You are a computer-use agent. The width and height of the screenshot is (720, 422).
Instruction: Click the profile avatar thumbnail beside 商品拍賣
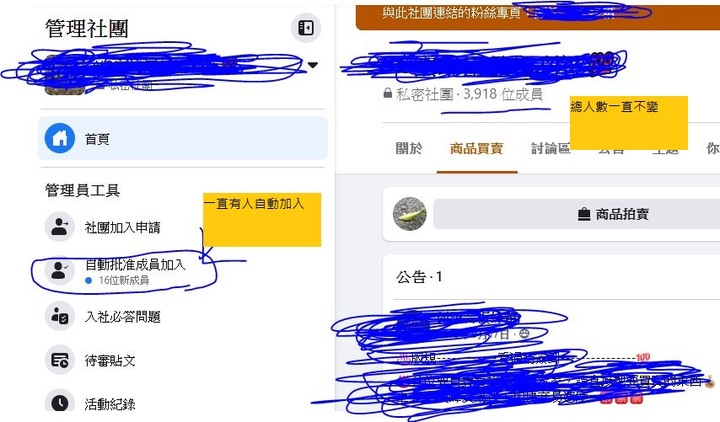click(x=410, y=214)
